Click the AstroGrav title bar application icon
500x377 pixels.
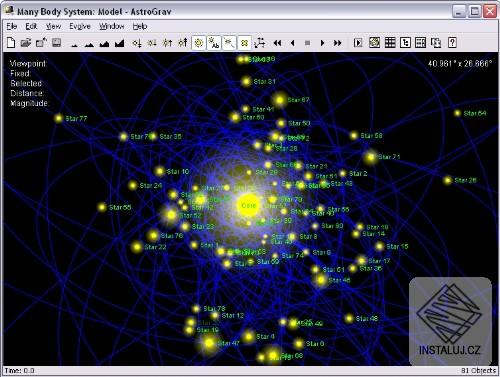click(9, 11)
